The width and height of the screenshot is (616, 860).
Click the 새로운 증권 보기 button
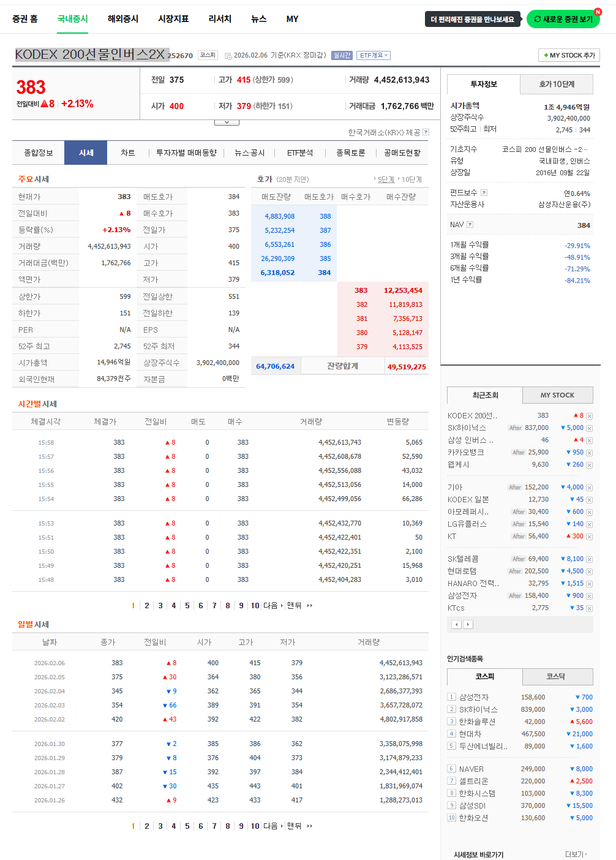click(563, 19)
